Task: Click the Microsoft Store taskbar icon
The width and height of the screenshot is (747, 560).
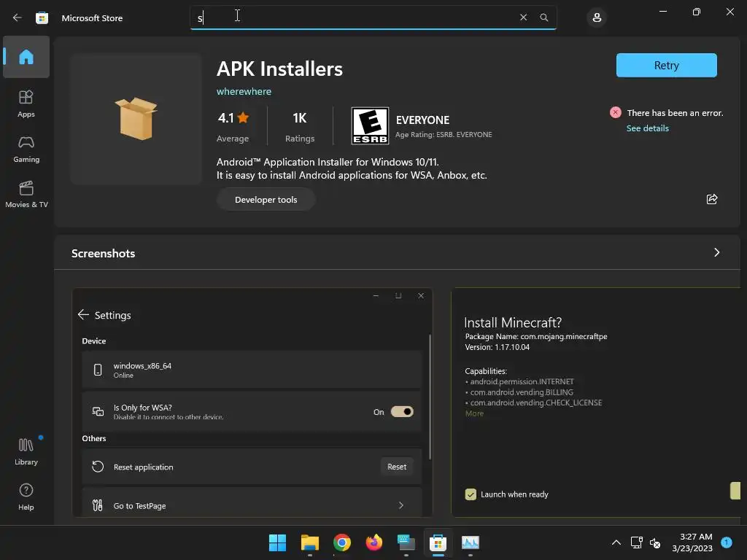Action: tap(438, 542)
